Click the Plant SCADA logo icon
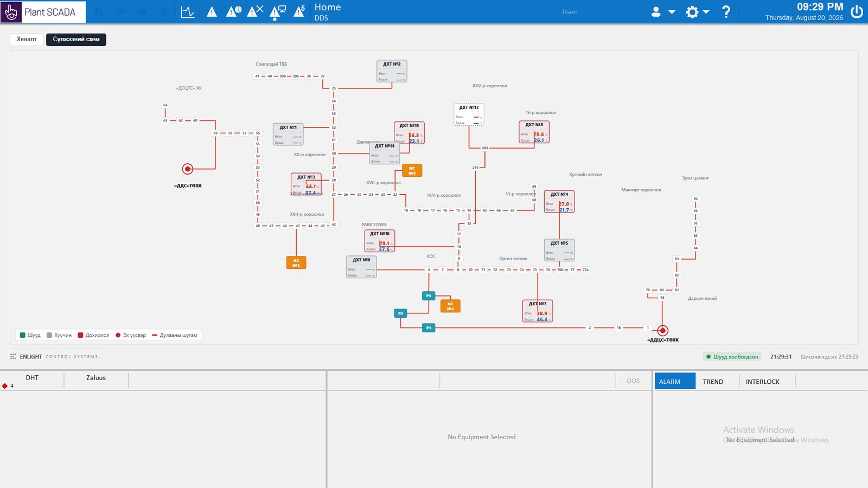Image resolution: width=868 pixels, height=488 pixels. [x=11, y=11]
